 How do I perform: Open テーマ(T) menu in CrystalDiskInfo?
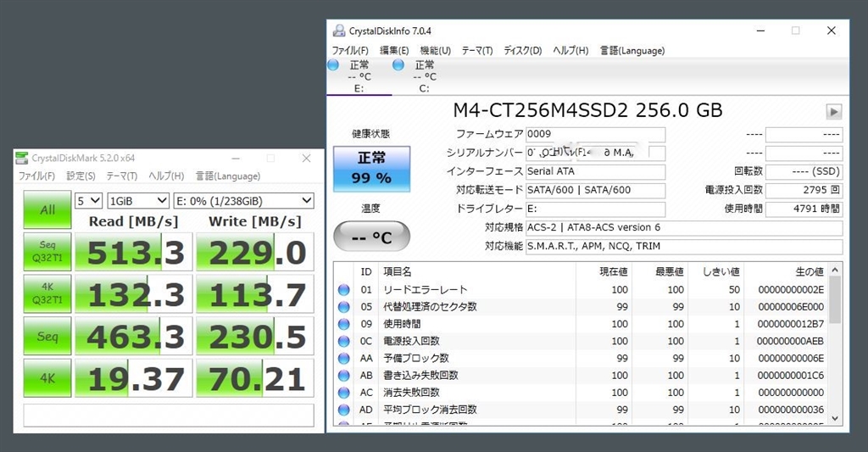[477, 50]
